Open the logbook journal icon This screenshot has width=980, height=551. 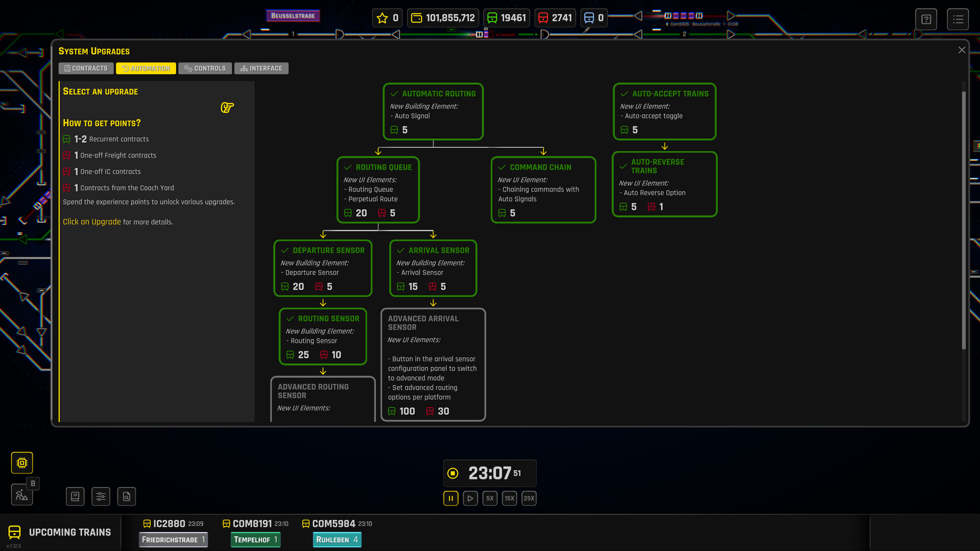[75, 496]
